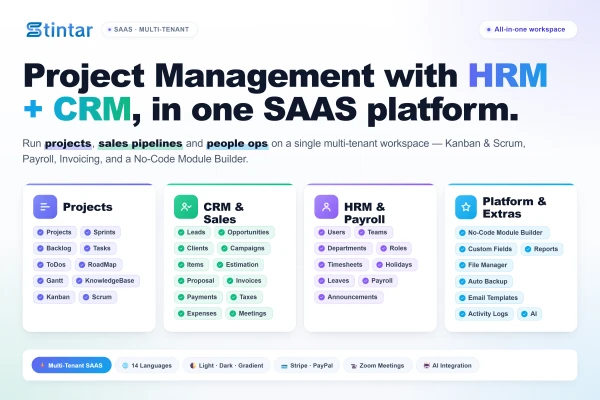The image size is (600, 400).
Task: Click the Clients tag
Action: 194,248
